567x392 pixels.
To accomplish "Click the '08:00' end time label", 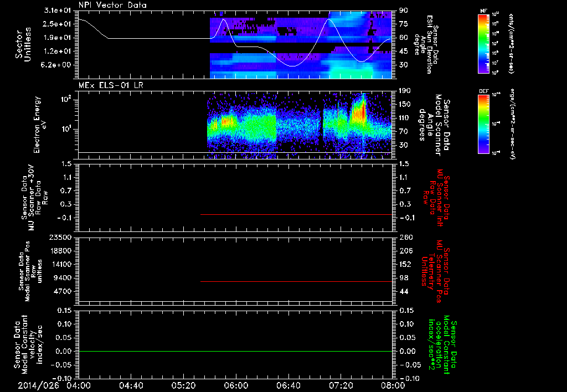I will (393, 386).
